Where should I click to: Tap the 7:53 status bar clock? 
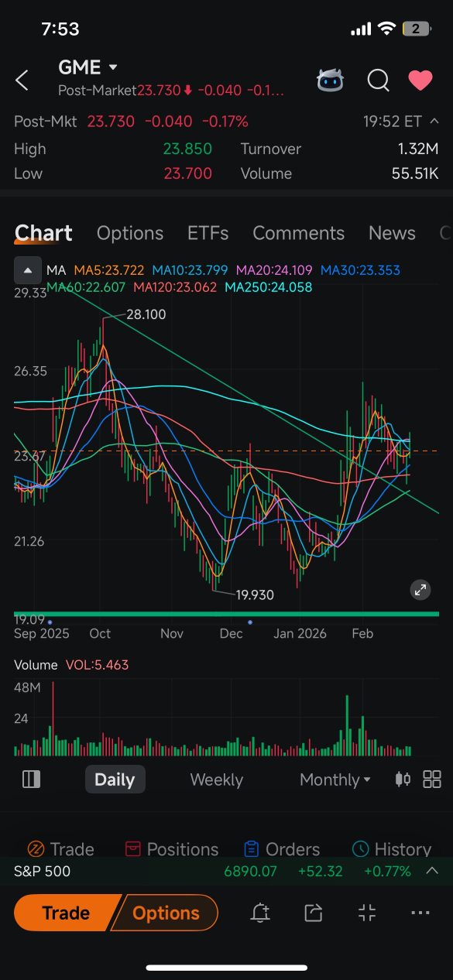point(60,29)
